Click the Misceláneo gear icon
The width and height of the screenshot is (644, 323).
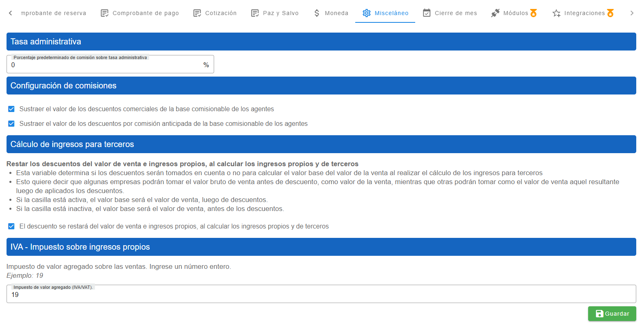(367, 13)
